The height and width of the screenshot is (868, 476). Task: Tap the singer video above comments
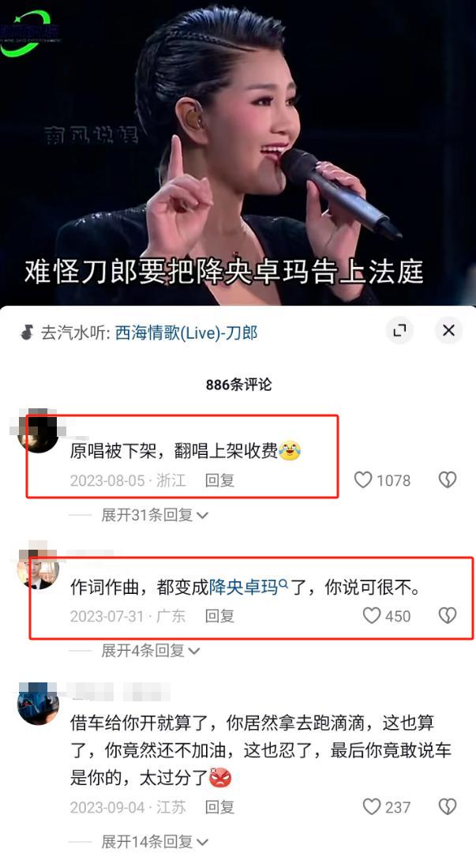pyautogui.click(x=238, y=152)
